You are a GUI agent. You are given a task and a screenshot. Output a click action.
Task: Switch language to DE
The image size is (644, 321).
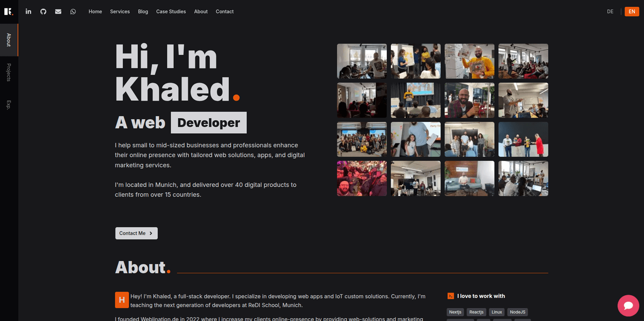(x=610, y=11)
